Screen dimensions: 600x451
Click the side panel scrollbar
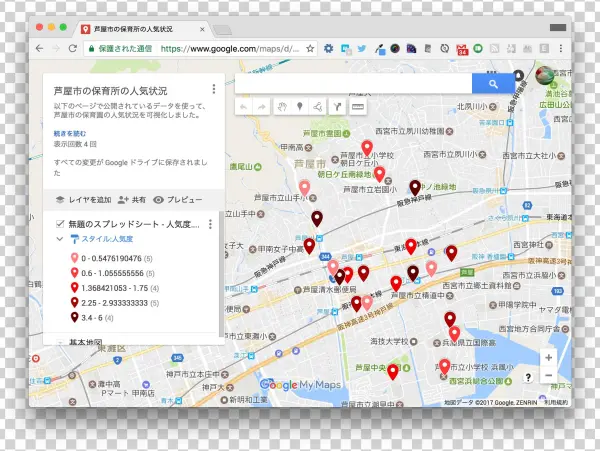click(221, 274)
